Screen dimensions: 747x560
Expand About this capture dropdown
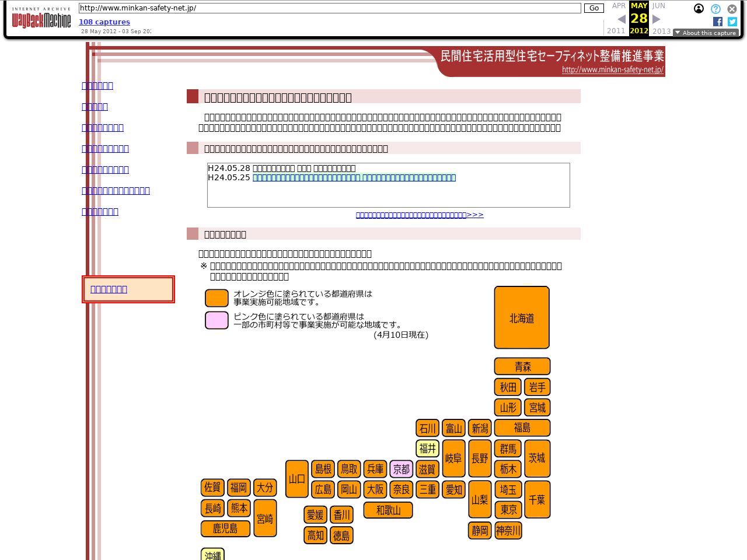point(706,33)
